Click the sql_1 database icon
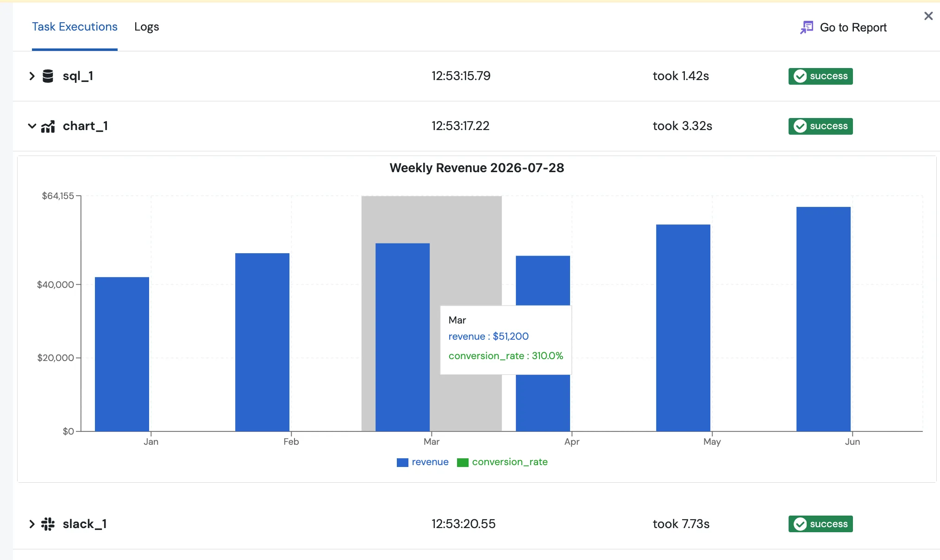The image size is (940, 560). pos(48,76)
